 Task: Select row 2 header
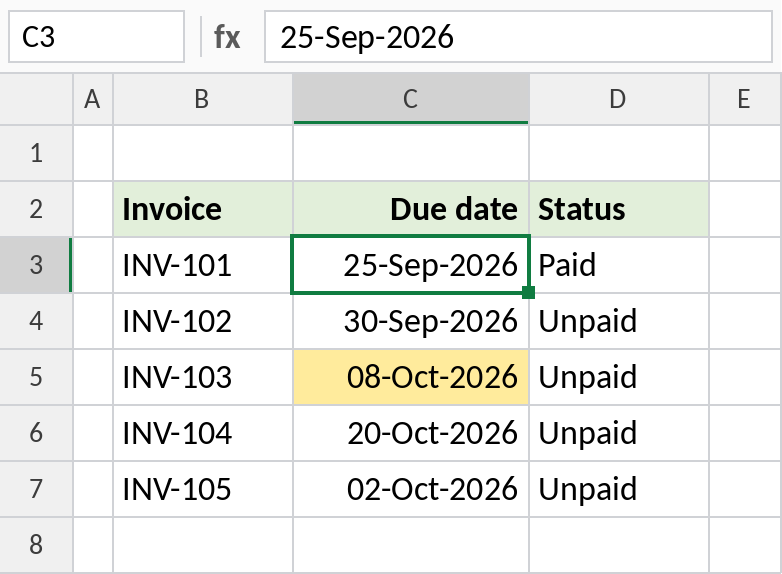click(36, 209)
